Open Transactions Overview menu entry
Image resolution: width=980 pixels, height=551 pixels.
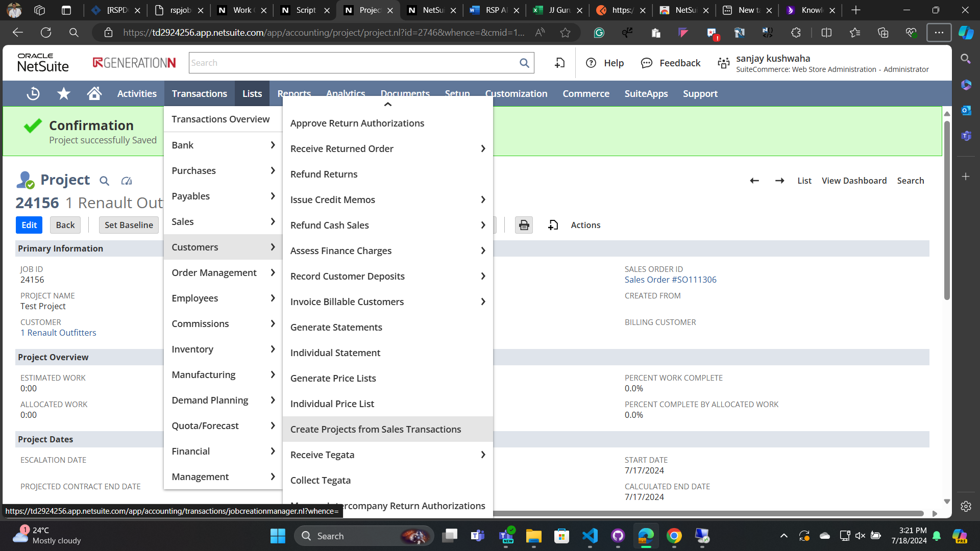click(220, 119)
